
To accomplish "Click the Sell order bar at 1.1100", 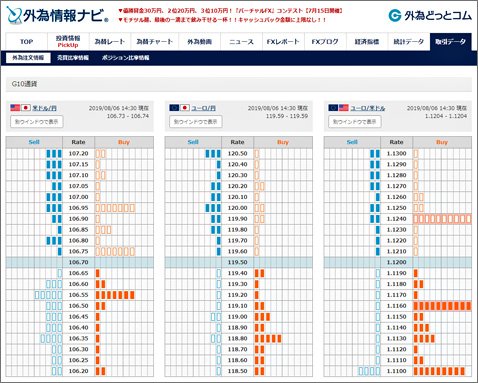I will tap(369, 371).
